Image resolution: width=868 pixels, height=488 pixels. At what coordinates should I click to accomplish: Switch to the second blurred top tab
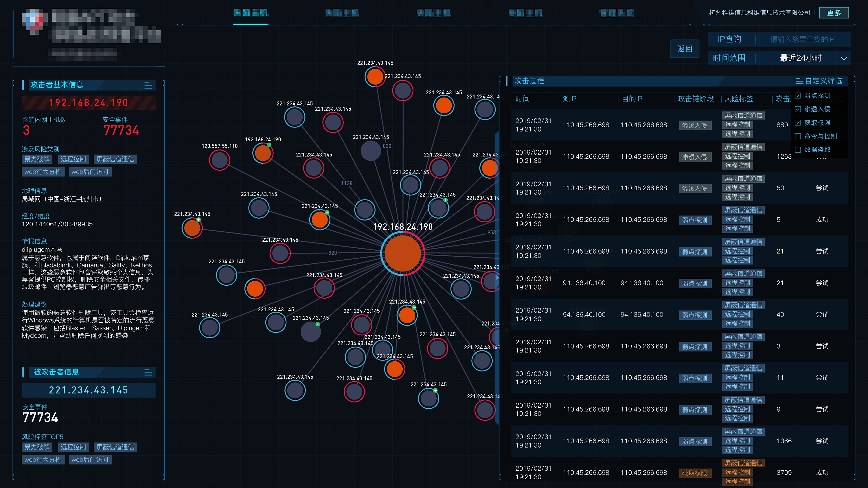342,13
